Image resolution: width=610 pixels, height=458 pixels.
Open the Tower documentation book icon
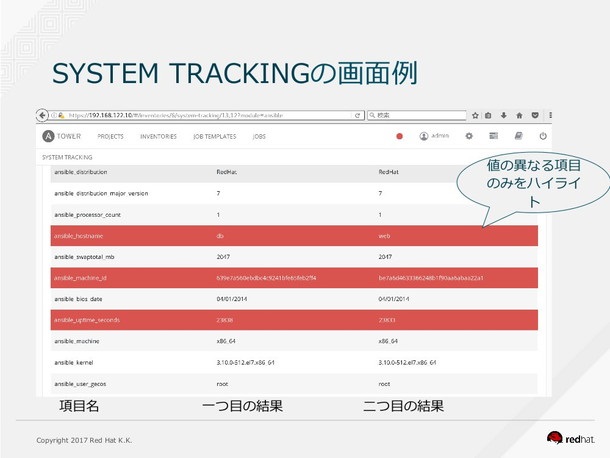[x=518, y=136]
